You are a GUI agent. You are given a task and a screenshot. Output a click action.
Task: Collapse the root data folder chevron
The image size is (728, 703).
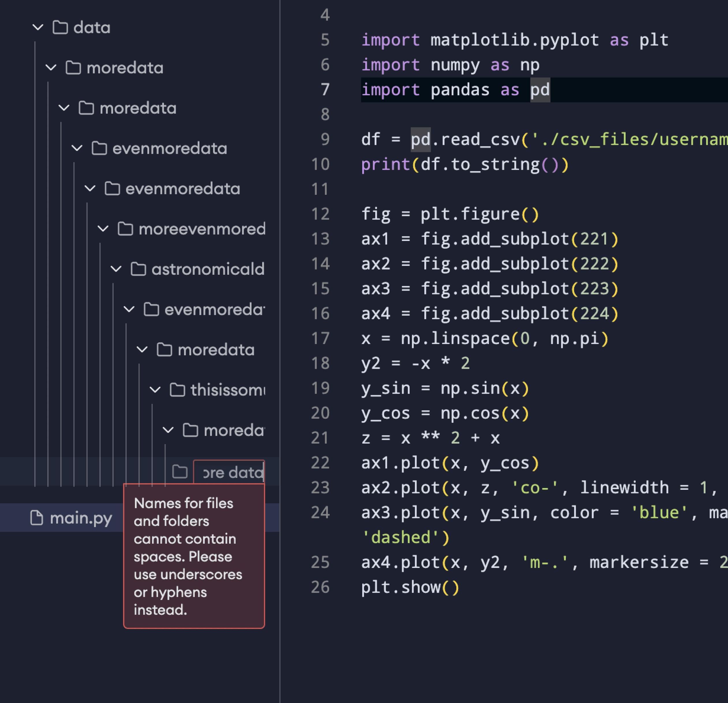tap(38, 27)
